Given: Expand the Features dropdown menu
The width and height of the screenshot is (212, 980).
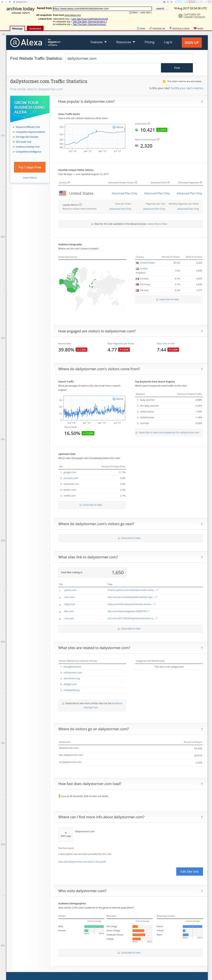Looking at the screenshot, I should [x=99, y=42].
